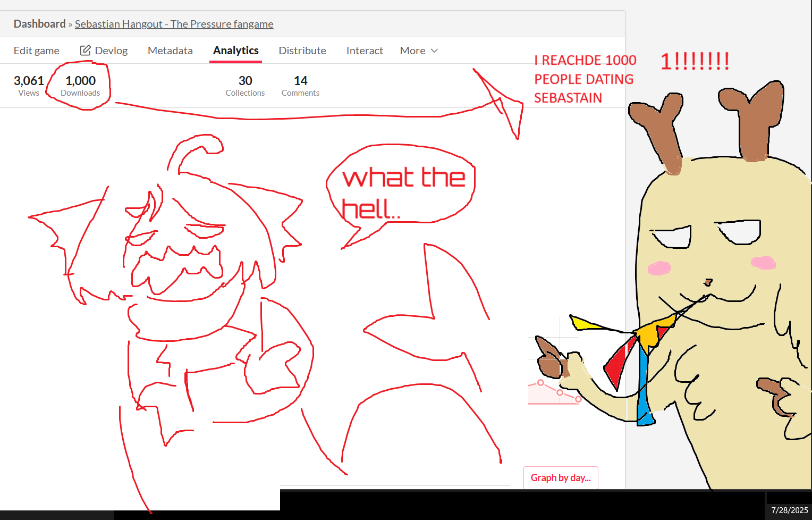
Task: Click the Dashboard breadcrumb
Action: [40, 24]
